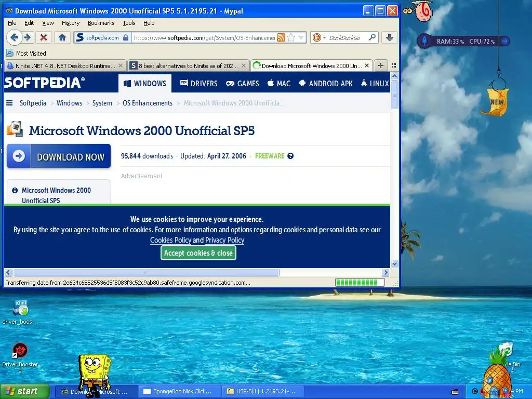Select the GAMES category in Softpedia nav
The image size is (532, 399).
tap(243, 84)
